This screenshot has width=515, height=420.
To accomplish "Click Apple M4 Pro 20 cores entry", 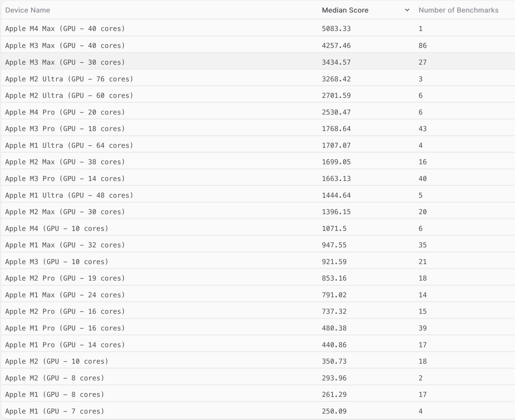I will [65, 112].
